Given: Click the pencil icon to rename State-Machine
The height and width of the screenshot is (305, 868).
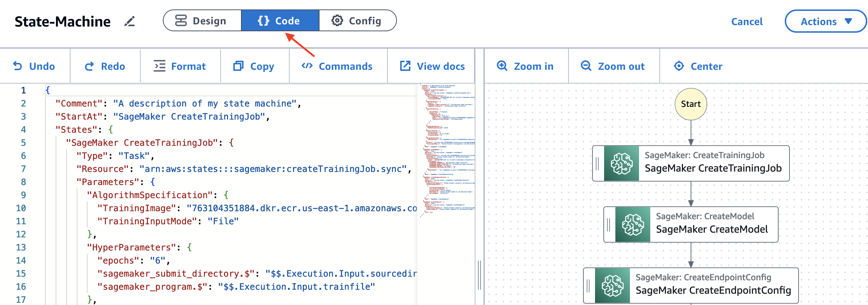Looking at the screenshot, I should [129, 21].
